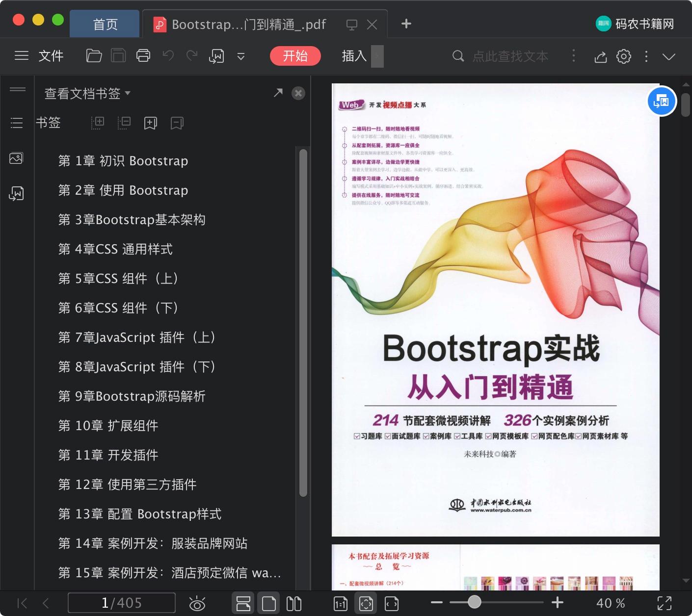Open the quick access toolbar dropdown arrow
The width and height of the screenshot is (692, 616).
coord(241,56)
